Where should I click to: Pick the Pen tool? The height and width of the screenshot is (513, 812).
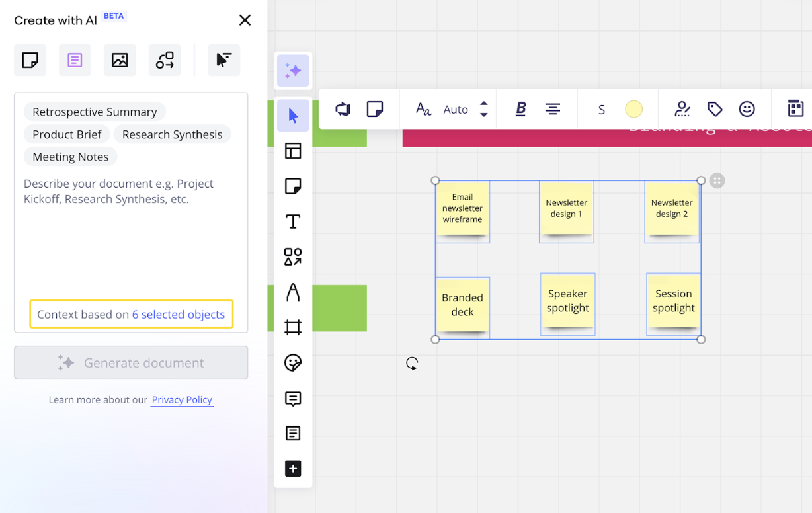[x=293, y=292]
